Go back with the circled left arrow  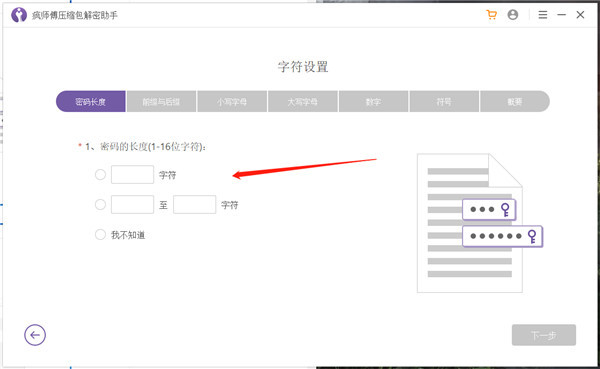point(35,335)
